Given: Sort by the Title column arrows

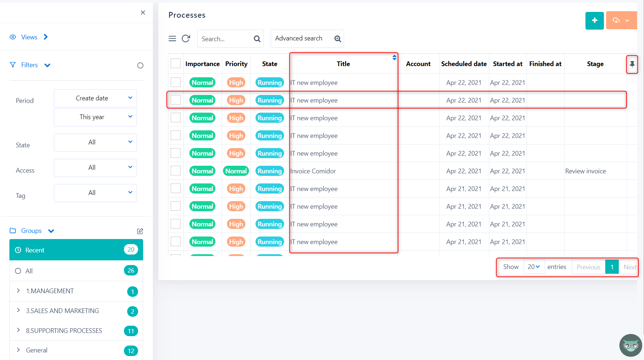Looking at the screenshot, I should coord(394,57).
